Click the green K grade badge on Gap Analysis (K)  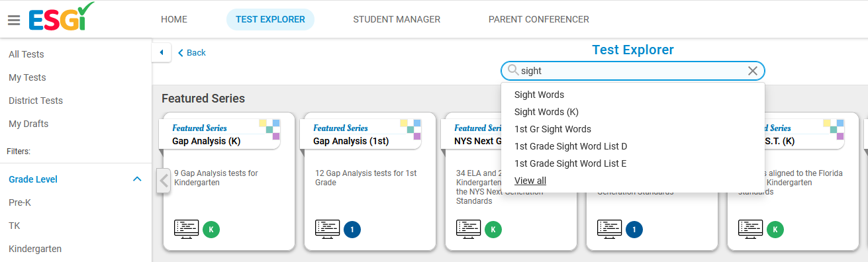coord(211,230)
